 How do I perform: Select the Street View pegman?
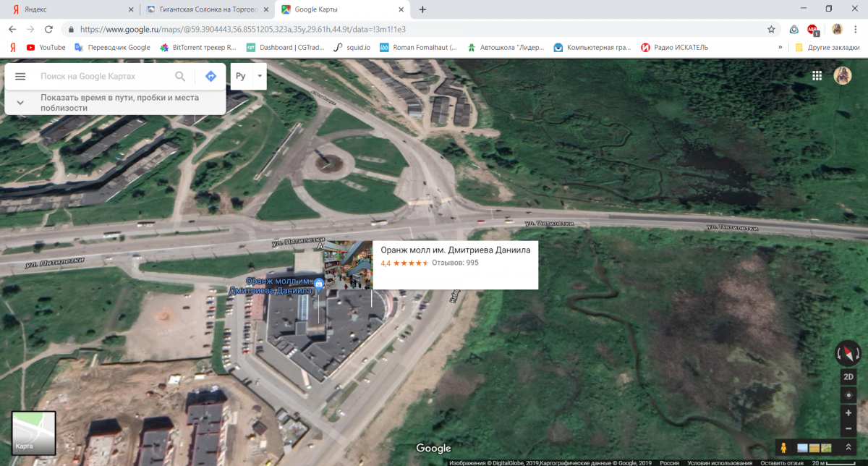[x=783, y=448]
